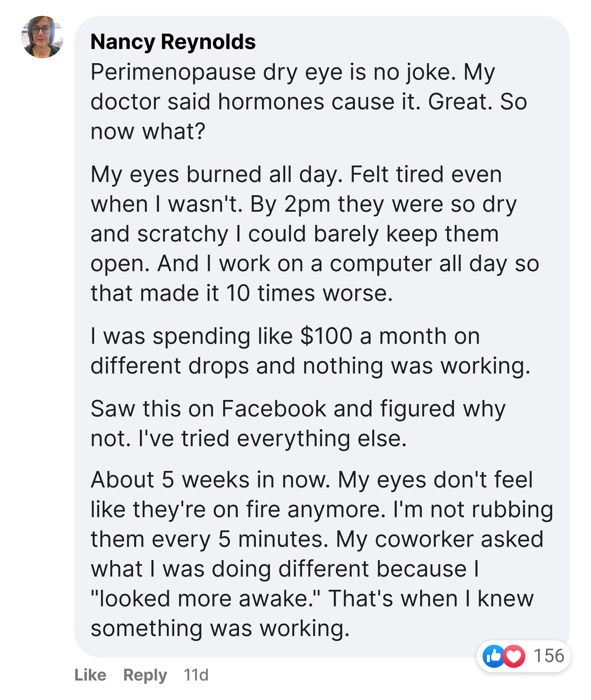Click the paragraph starting 'My eyes burned'
This screenshot has height=700, width=591.
click(x=314, y=234)
